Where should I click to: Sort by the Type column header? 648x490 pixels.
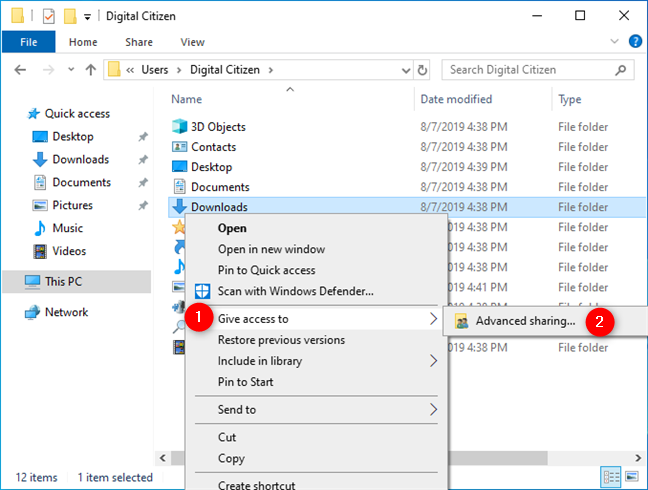tap(569, 99)
